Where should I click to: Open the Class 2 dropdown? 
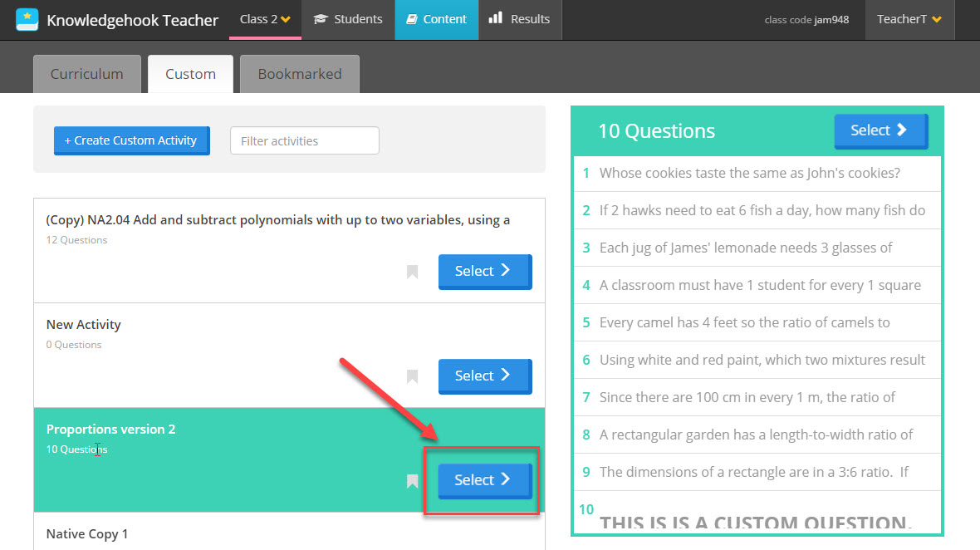265,19
